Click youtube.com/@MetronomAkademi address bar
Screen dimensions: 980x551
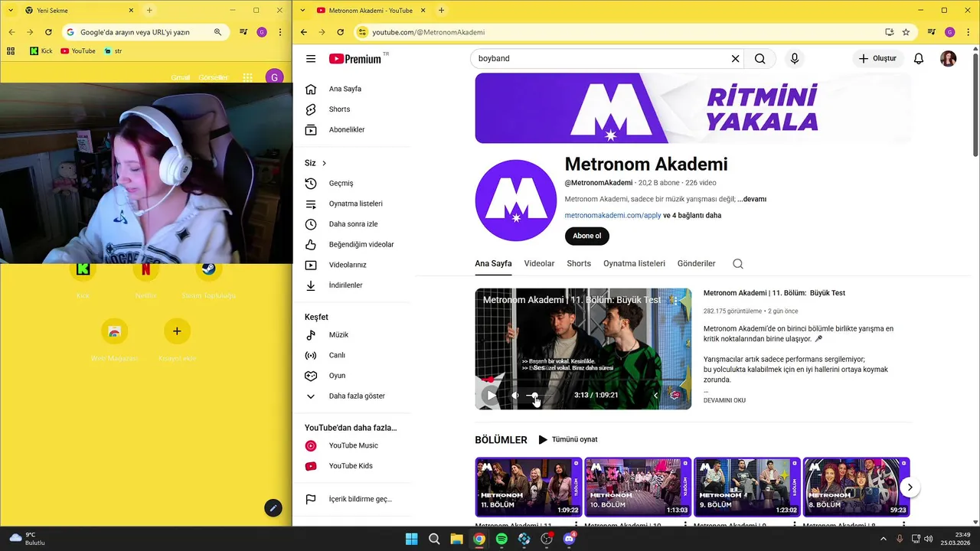tap(428, 32)
